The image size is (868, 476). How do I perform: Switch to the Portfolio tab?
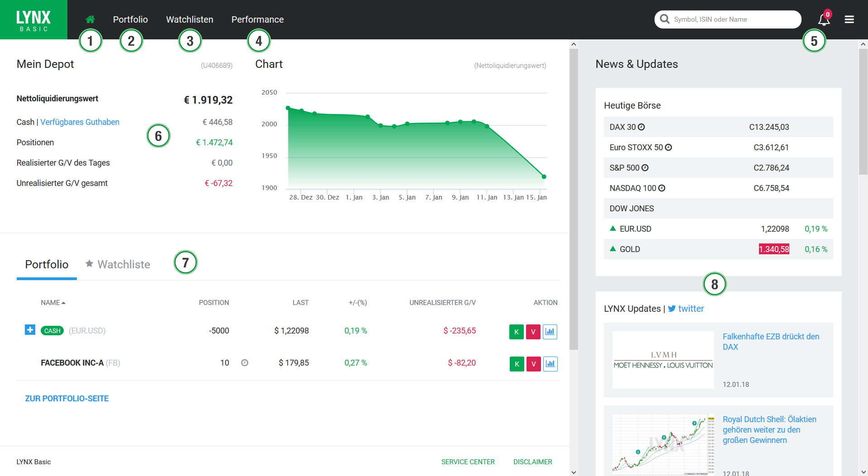click(47, 264)
